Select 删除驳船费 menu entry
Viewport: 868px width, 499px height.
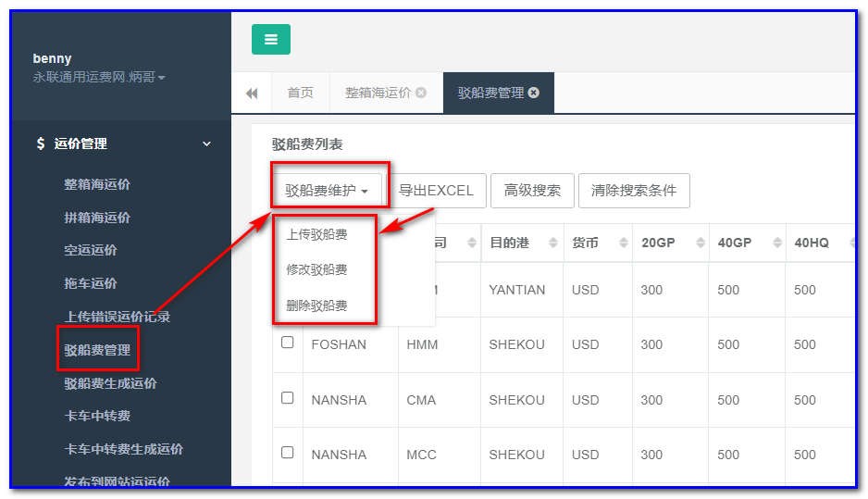[x=316, y=306]
